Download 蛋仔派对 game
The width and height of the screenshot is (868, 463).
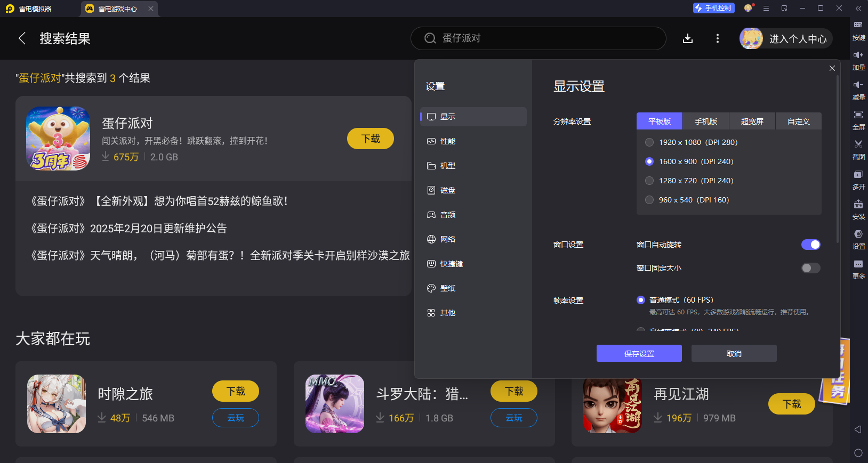tap(371, 139)
